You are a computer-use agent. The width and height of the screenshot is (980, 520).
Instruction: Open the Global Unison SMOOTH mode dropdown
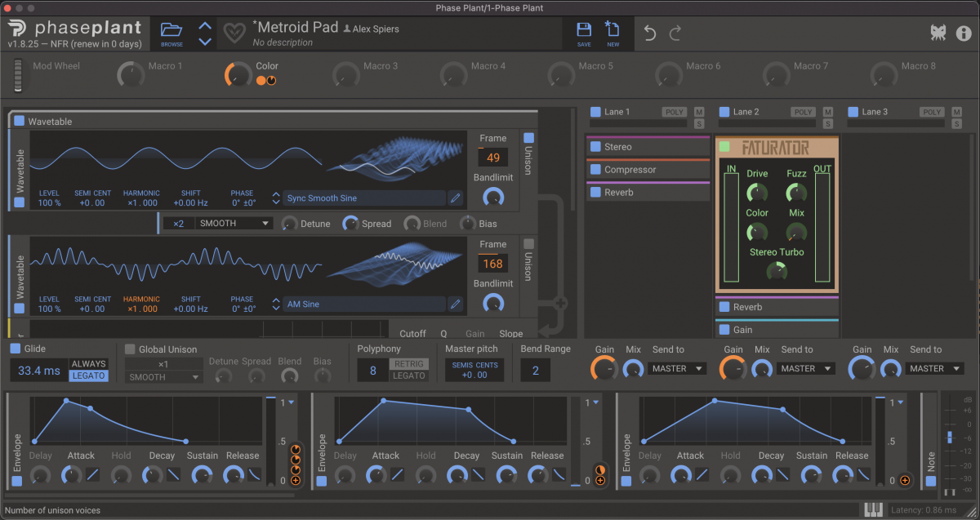[164, 377]
